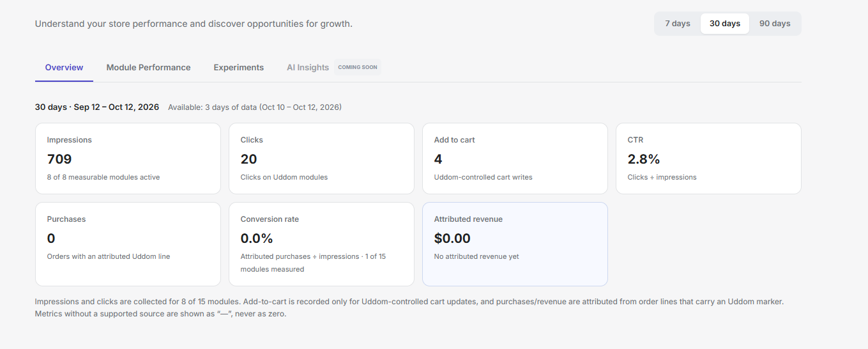Click 'Understand your store performance' subtitle
This screenshot has height=349, width=868.
(194, 24)
